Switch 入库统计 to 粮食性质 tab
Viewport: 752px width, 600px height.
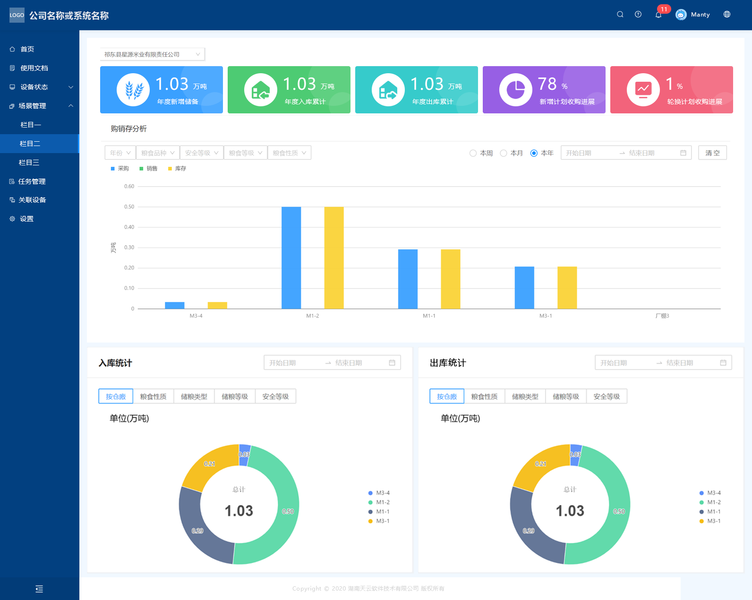tap(153, 397)
